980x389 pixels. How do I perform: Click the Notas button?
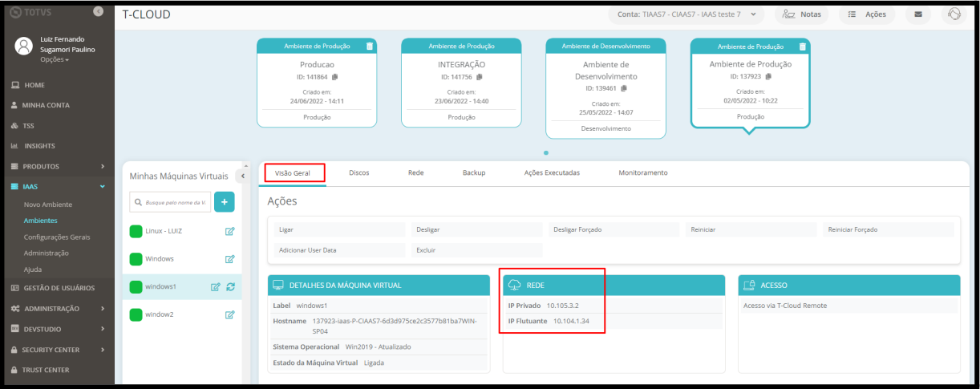coord(803,14)
